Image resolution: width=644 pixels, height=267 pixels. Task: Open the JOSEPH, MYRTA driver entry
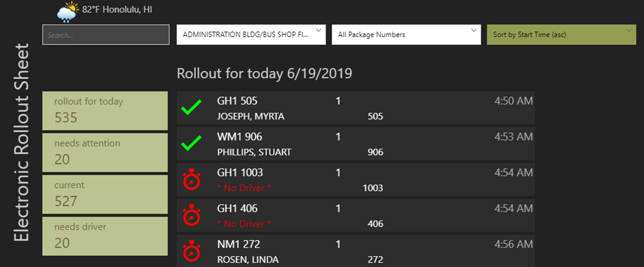pyautogui.click(x=251, y=116)
